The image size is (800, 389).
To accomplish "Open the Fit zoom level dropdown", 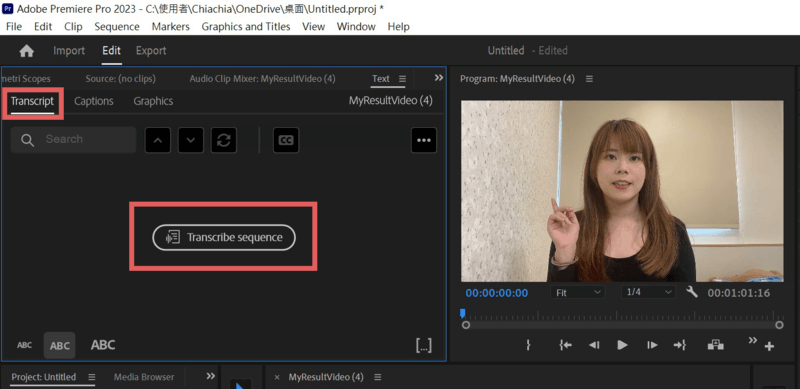I will (578, 293).
